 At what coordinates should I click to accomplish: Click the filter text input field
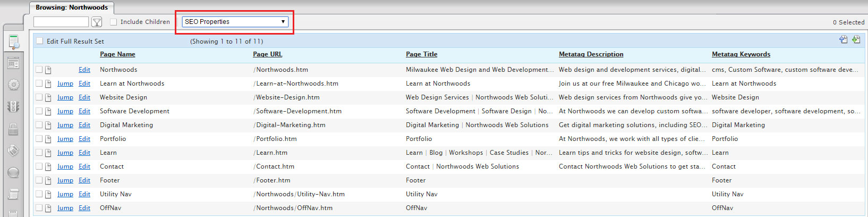61,22
